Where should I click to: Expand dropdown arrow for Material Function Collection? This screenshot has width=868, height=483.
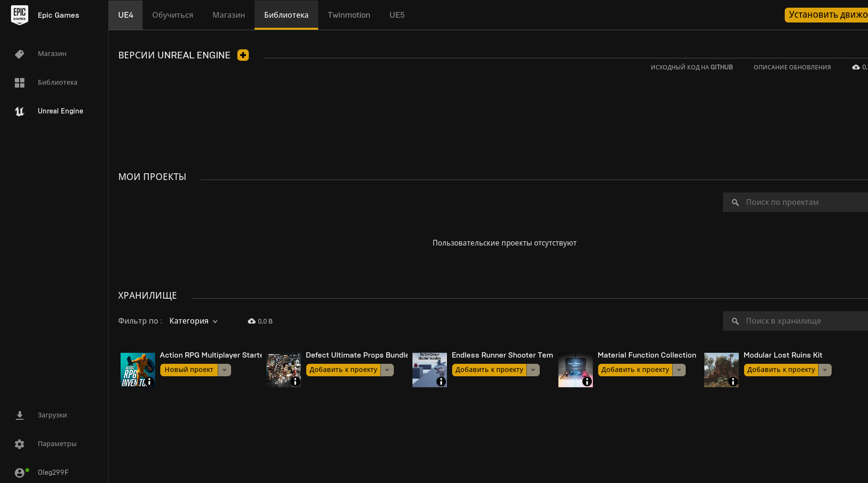tap(679, 370)
